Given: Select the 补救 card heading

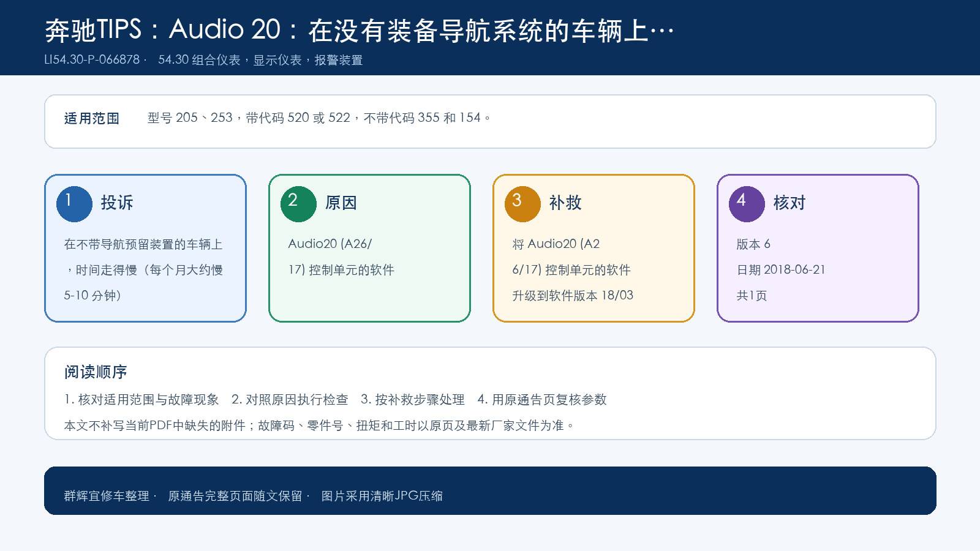Looking at the screenshot, I should (x=565, y=203).
